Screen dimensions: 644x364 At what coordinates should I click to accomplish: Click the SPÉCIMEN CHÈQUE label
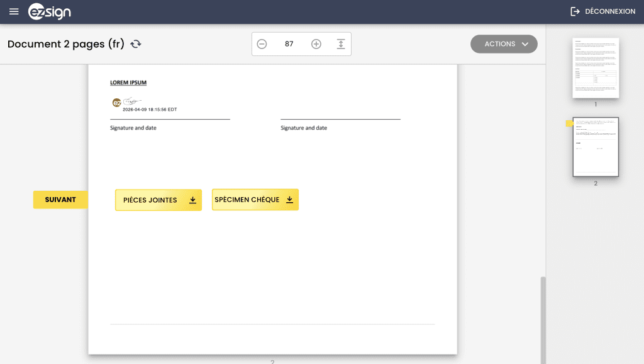pyautogui.click(x=247, y=200)
